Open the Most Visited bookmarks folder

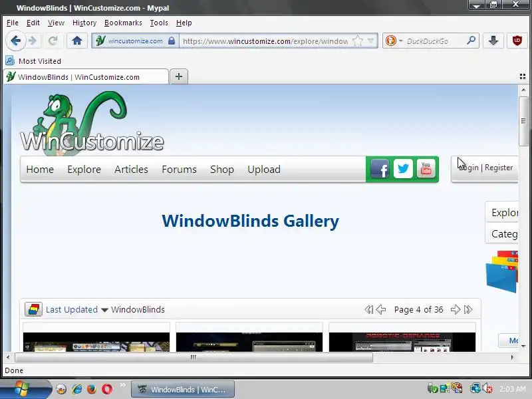[x=33, y=61]
